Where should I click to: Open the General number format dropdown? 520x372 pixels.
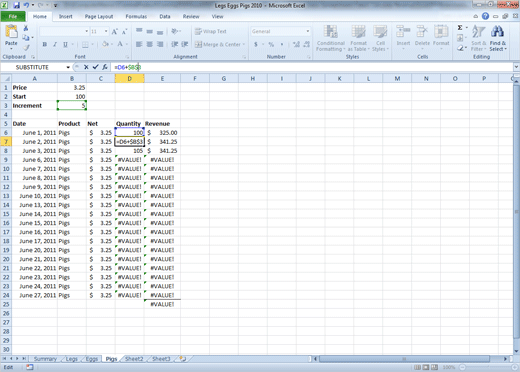click(308, 31)
